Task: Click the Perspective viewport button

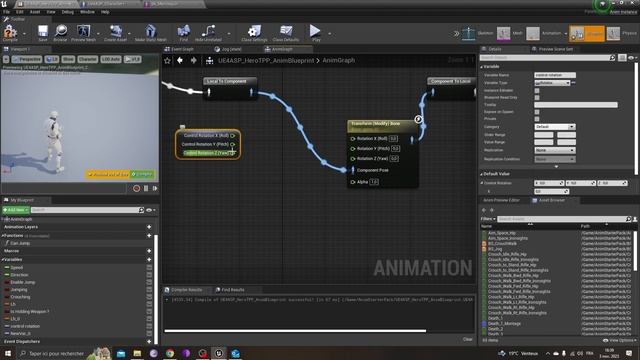Action: coord(27,60)
